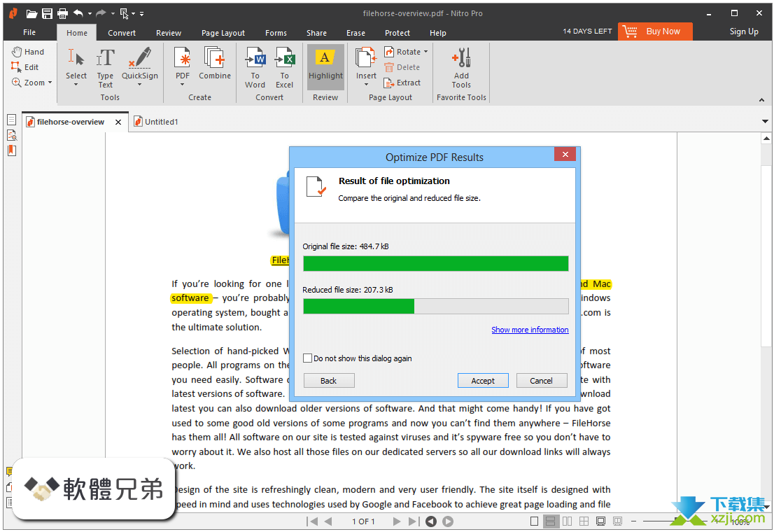Pick the Type Text tool
This screenshot has height=532, width=774.
[x=105, y=68]
